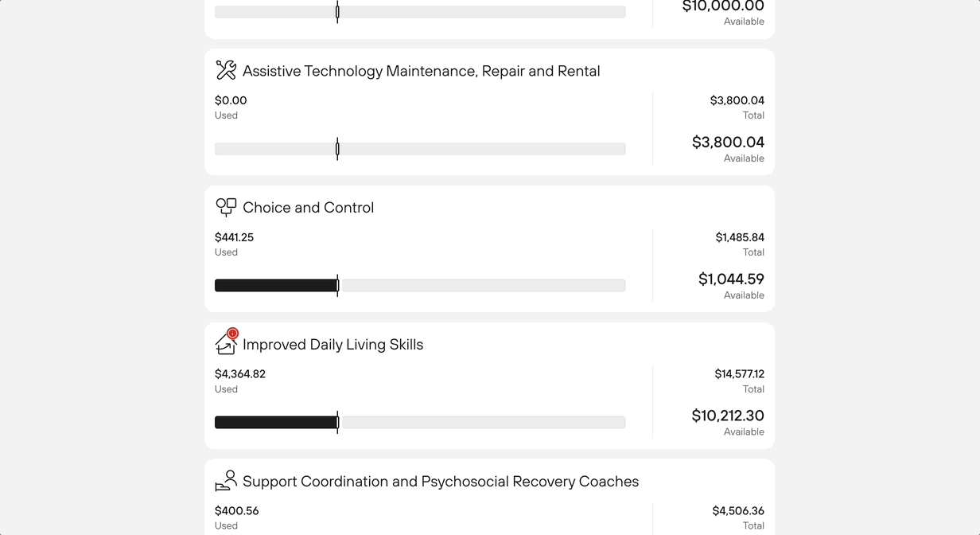Viewport: 980px width, 535px height.
Task: Click the $1,044.59 available amount
Action: click(731, 279)
